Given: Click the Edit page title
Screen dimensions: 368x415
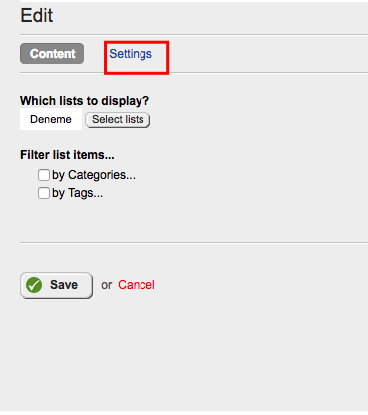Looking at the screenshot, I should 37,16.
